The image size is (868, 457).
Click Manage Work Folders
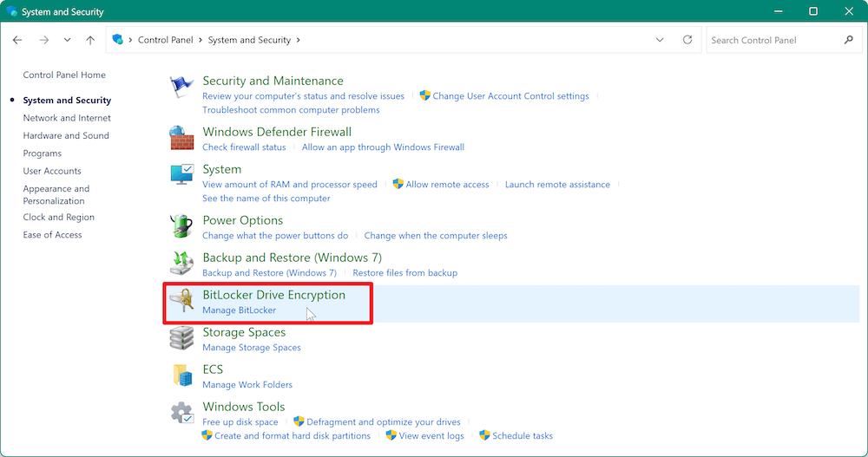[247, 384]
